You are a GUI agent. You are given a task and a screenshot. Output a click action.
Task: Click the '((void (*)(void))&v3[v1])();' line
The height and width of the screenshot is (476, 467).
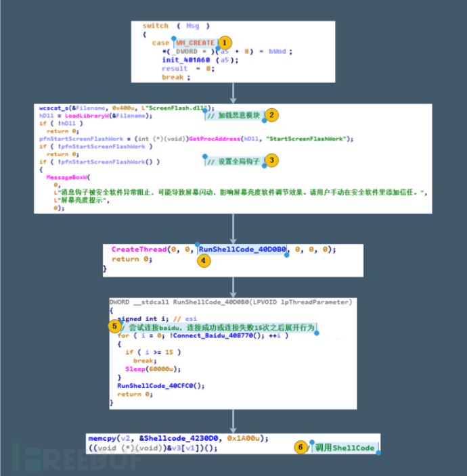(x=153, y=448)
